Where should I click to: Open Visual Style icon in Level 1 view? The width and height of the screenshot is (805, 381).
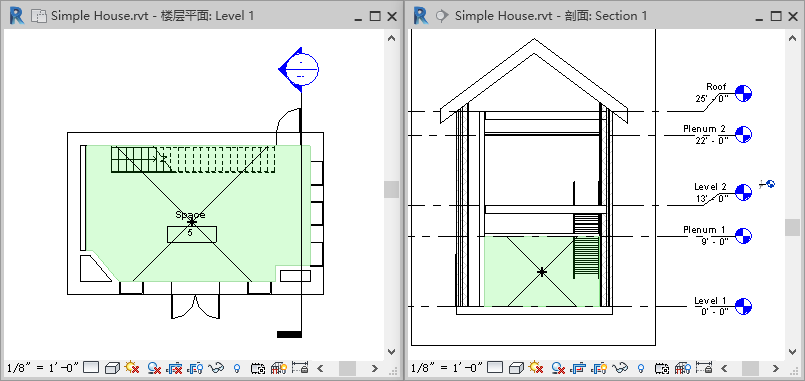112,368
